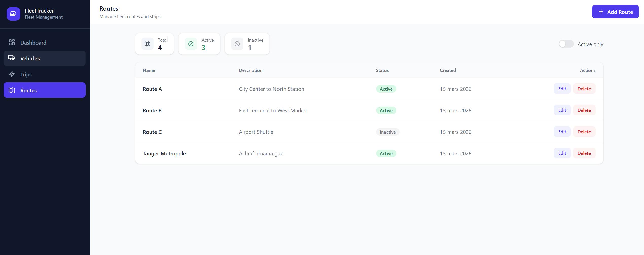The height and width of the screenshot is (255, 644).
Task: Click the Routes map icon in sidebar
Action: 12,90
